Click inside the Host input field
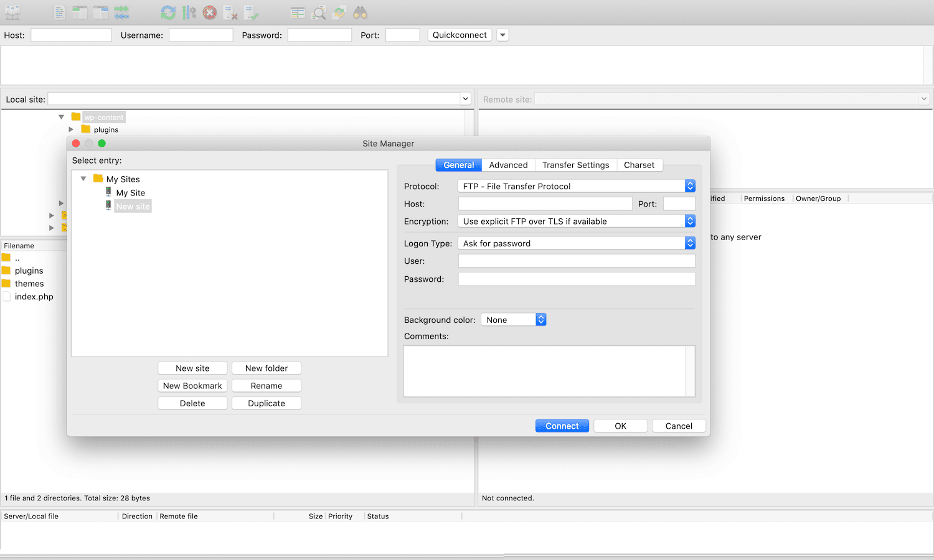 [545, 203]
